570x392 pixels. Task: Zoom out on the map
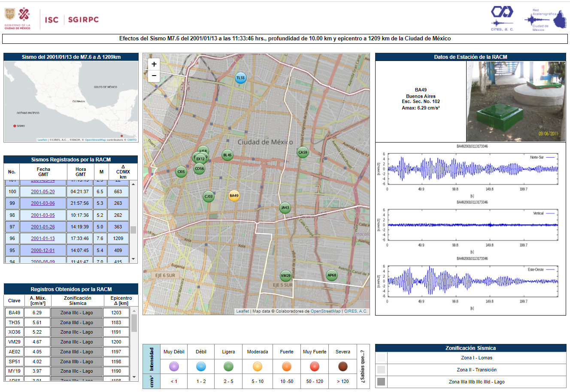(154, 76)
